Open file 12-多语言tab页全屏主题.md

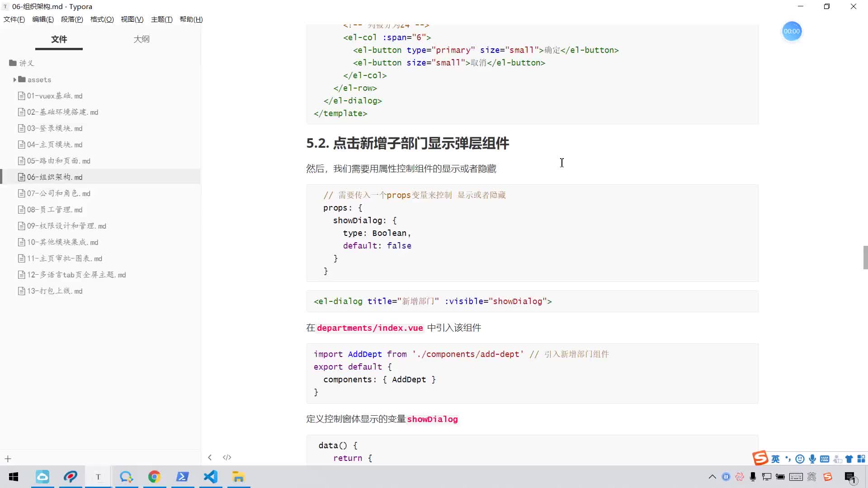72,275
